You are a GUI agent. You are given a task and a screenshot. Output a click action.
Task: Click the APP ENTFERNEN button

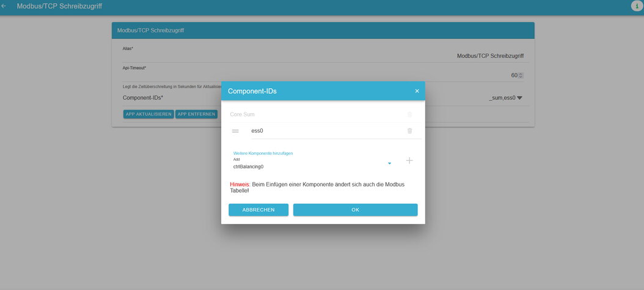[x=196, y=114]
